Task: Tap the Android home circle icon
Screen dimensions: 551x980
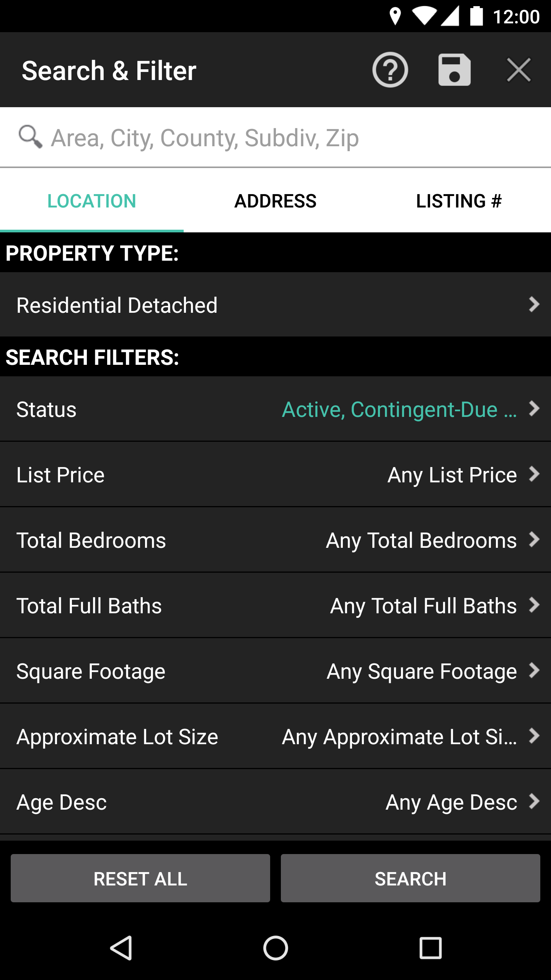Action: [x=275, y=948]
